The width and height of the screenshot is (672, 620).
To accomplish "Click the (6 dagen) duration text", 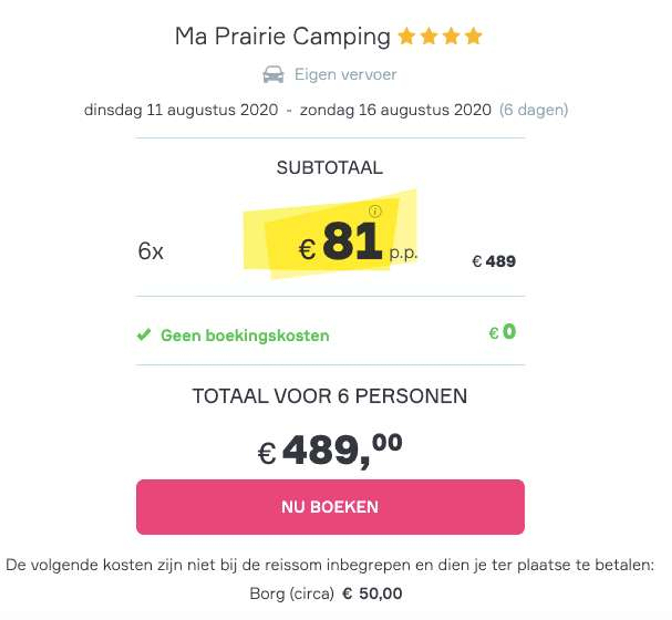I will pos(533,110).
